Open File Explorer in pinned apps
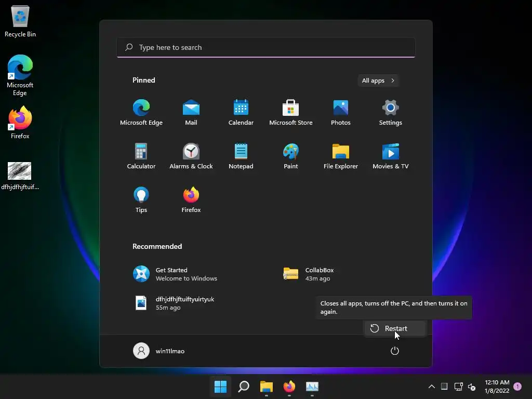Screen dimensions: 532x399 (x=341, y=156)
